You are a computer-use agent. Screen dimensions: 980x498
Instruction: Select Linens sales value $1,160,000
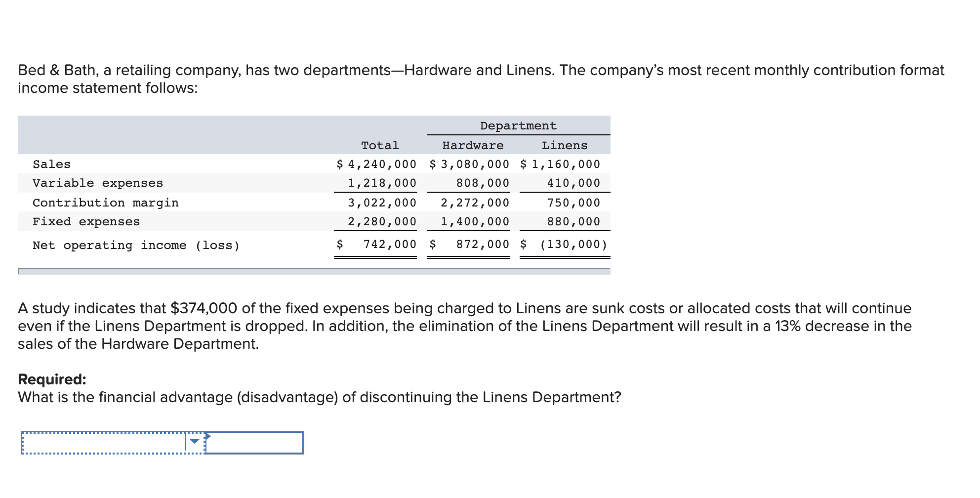560,164
